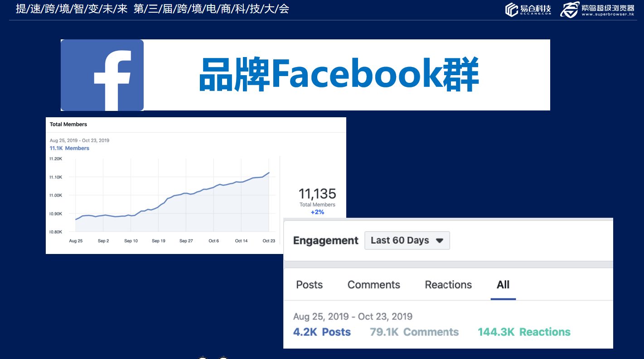Click the +2% growth indicator
Viewport: 644px width, 359px height.
(317, 212)
